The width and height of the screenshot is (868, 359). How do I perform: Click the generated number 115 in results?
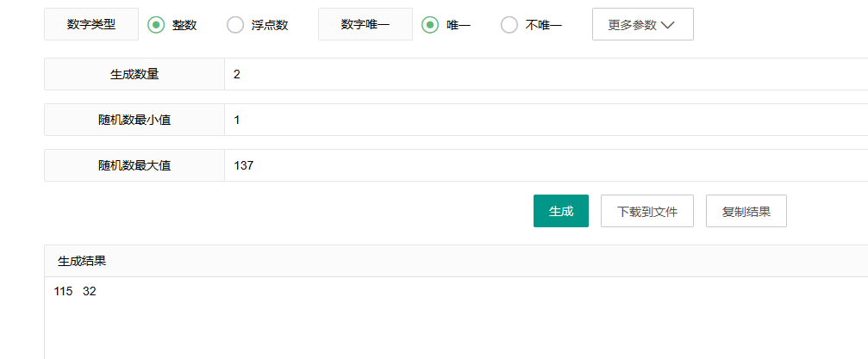click(63, 292)
